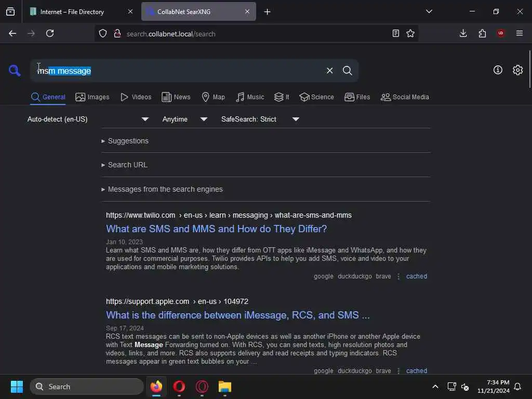Go back to previous page
532x399 pixels.
point(12,33)
